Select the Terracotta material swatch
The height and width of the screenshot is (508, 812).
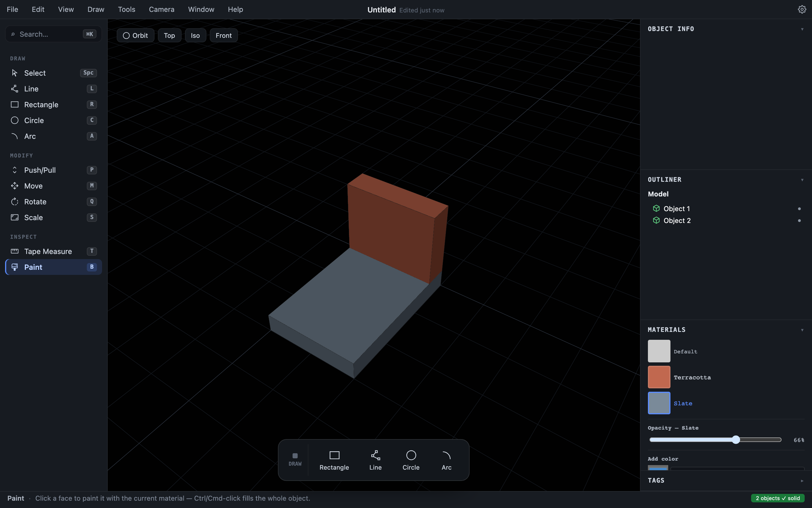[659, 377]
